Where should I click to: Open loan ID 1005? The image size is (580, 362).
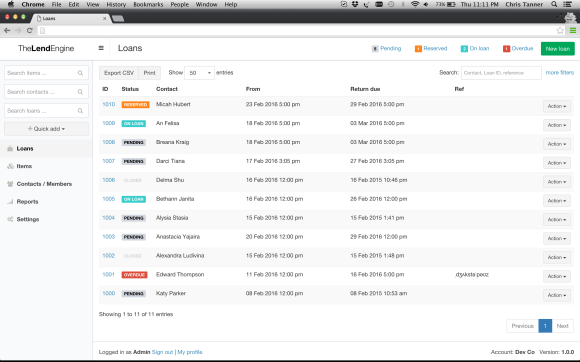click(109, 199)
